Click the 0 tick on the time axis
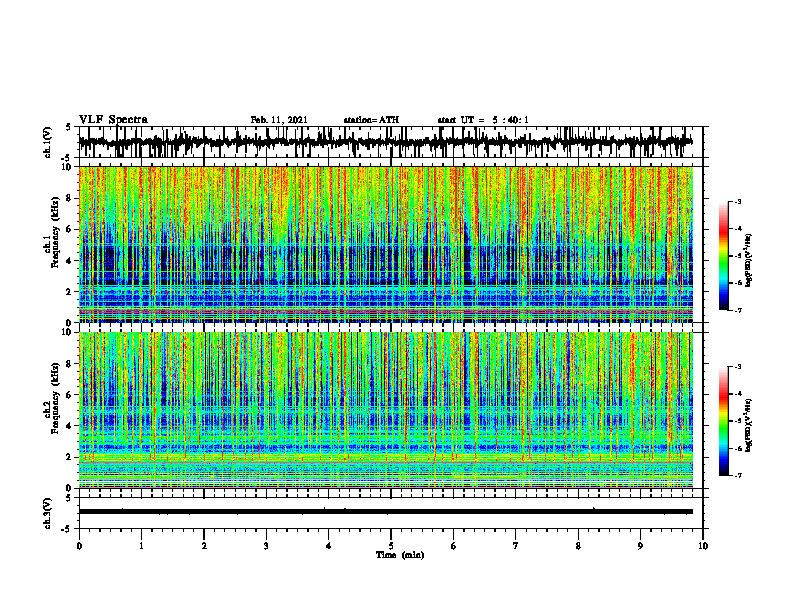This screenshot has height=612, width=792. 79,546
